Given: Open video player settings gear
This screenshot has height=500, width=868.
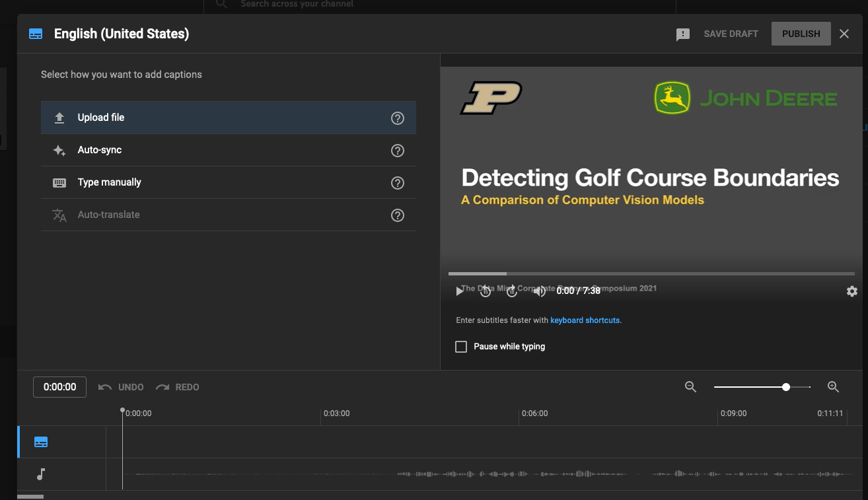Looking at the screenshot, I should [x=851, y=291].
